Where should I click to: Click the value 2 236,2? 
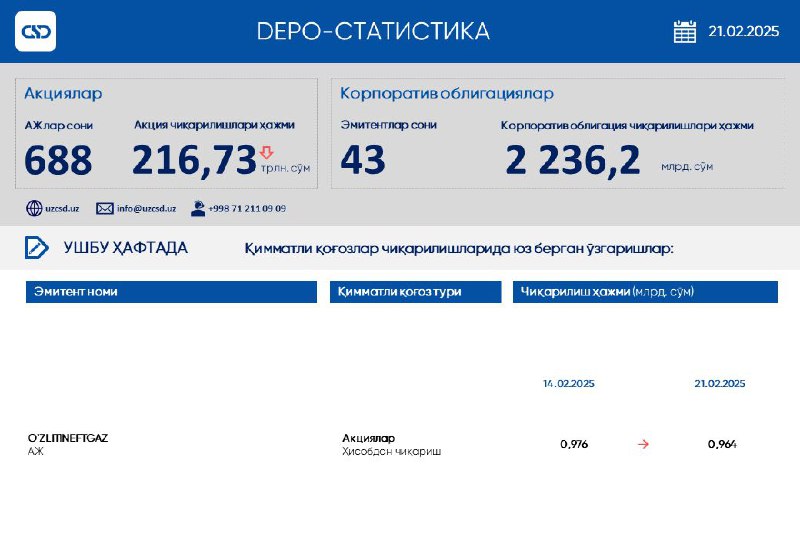coord(572,160)
